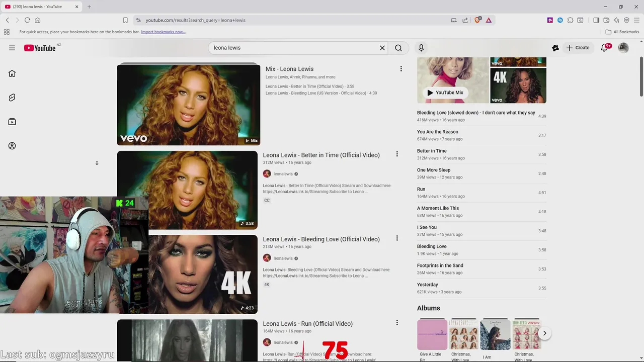Open Brave Wallet icon
The height and width of the screenshot is (362, 644).
coord(606,20)
